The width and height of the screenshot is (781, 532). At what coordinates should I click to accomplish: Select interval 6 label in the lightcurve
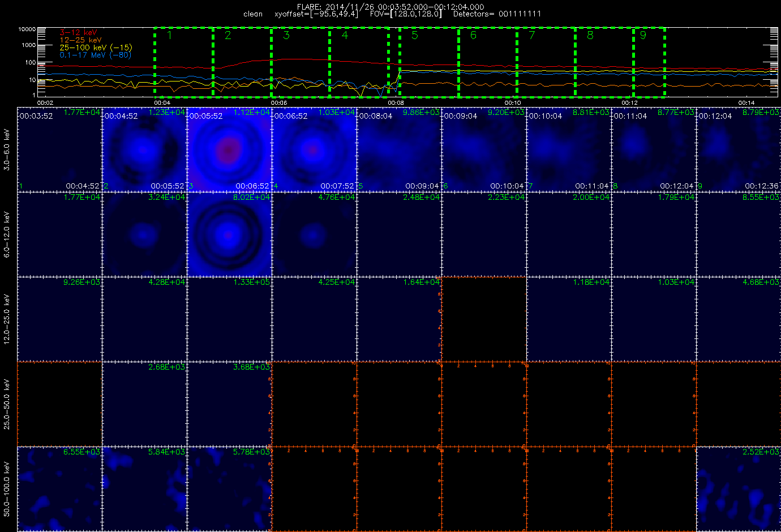click(x=473, y=35)
